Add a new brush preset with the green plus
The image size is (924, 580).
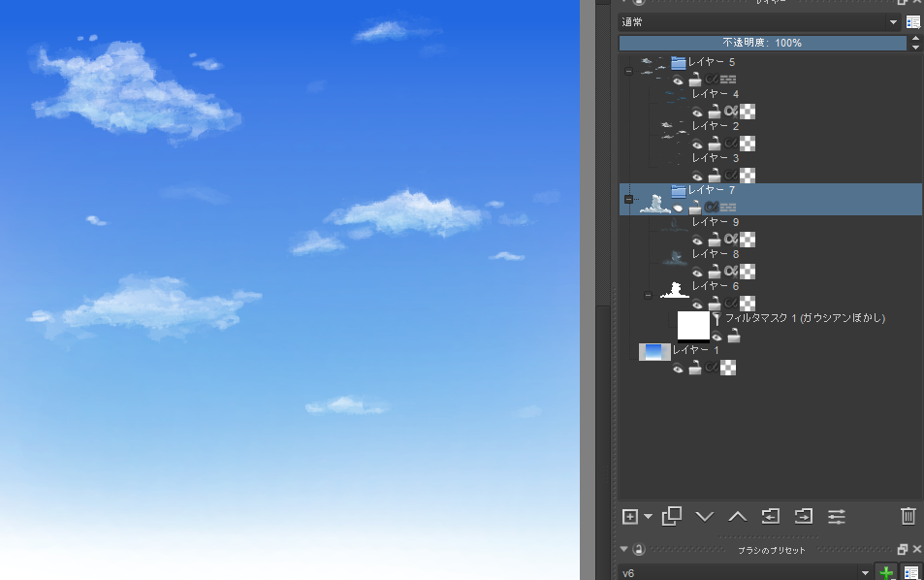pyautogui.click(x=884, y=572)
